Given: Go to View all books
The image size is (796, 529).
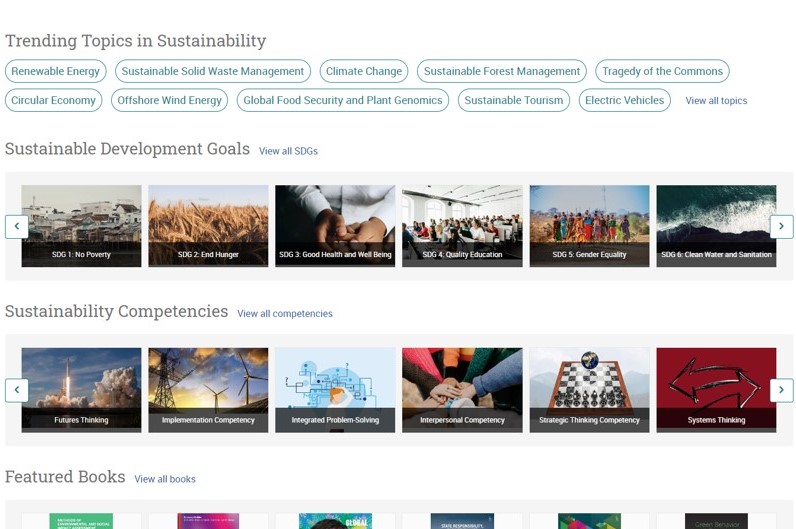Looking at the screenshot, I should (x=165, y=479).
